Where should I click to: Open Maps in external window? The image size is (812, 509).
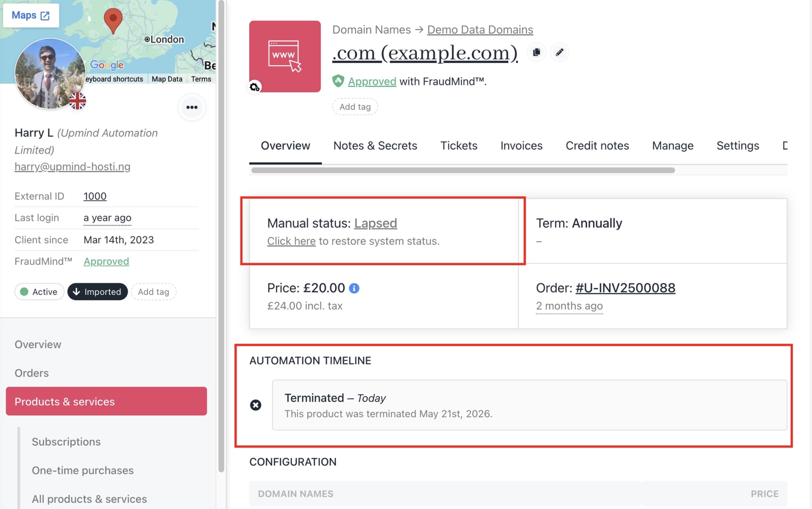[x=31, y=16]
